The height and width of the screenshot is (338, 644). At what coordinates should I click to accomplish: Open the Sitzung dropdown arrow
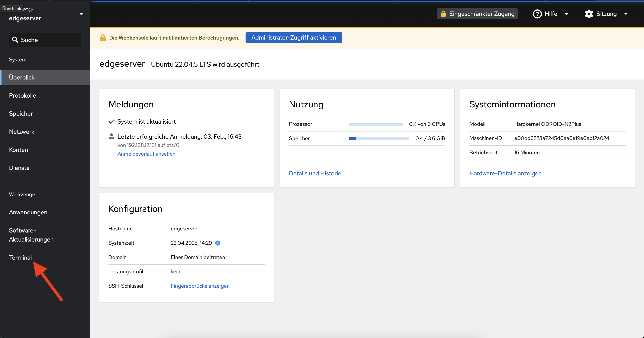pyautogui.click(x=626, y=14)
